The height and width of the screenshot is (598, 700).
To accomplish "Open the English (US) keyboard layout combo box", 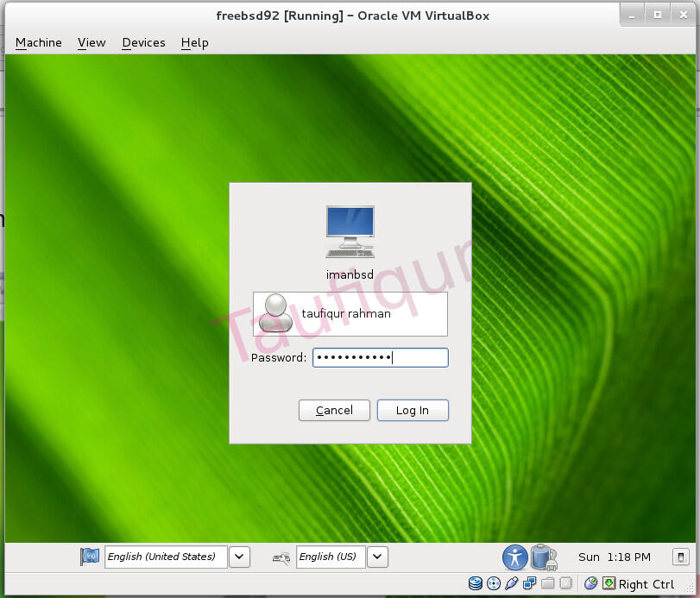I will tap(331, 557).
